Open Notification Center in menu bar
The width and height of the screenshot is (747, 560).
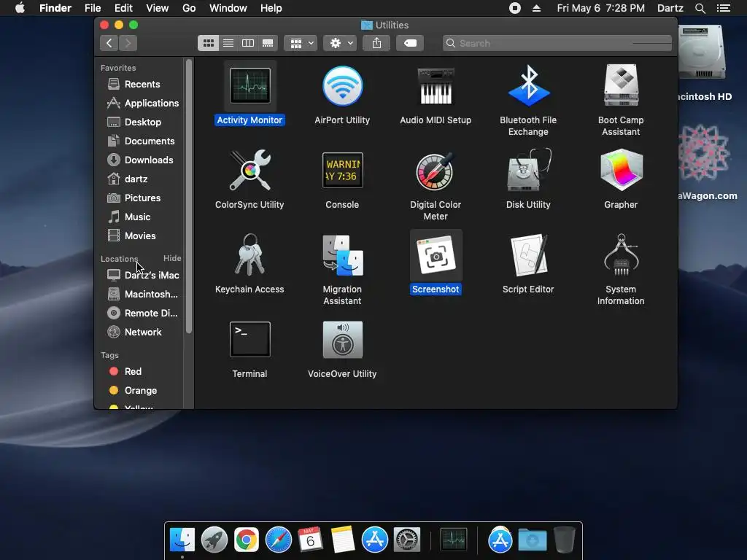click(x=723, y=8)
